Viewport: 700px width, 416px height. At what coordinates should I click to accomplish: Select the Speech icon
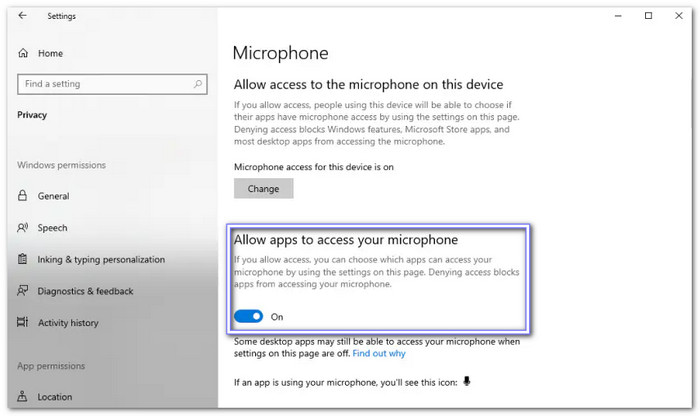22,228
